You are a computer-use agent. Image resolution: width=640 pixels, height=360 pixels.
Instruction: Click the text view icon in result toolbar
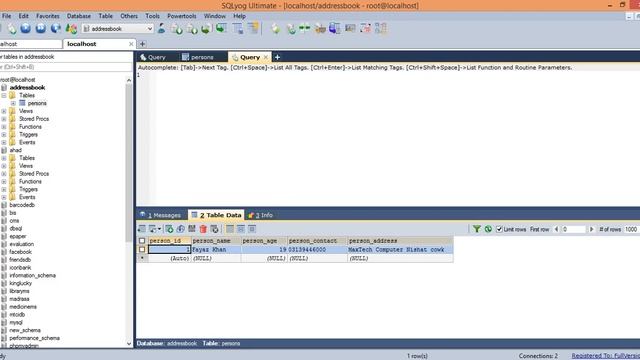coord(252,229)
